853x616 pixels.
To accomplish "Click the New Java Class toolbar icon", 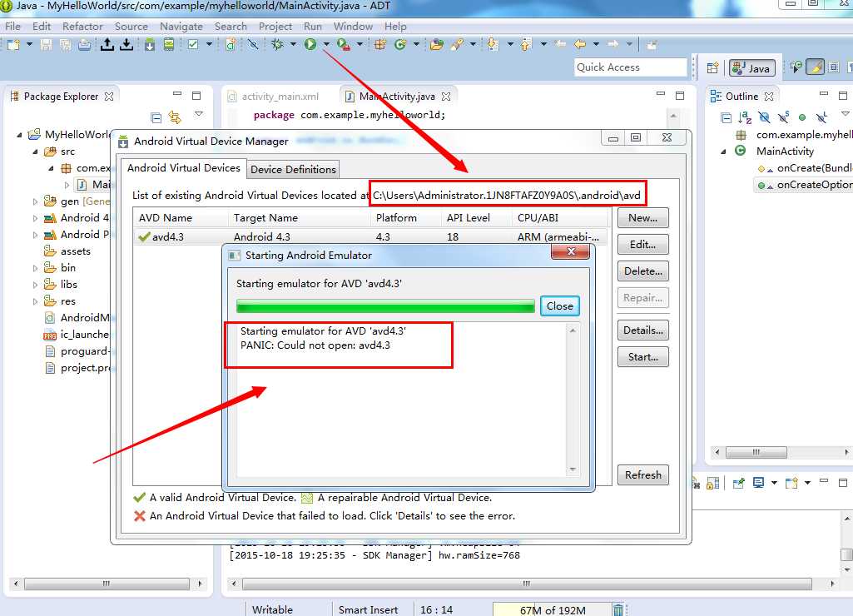I will coord(400,44).
